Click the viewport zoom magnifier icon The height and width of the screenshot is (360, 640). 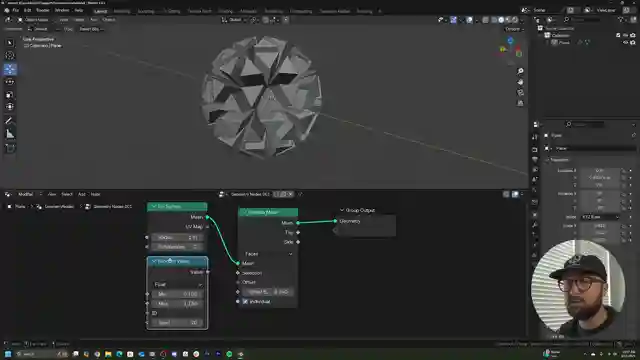point(520,71)
